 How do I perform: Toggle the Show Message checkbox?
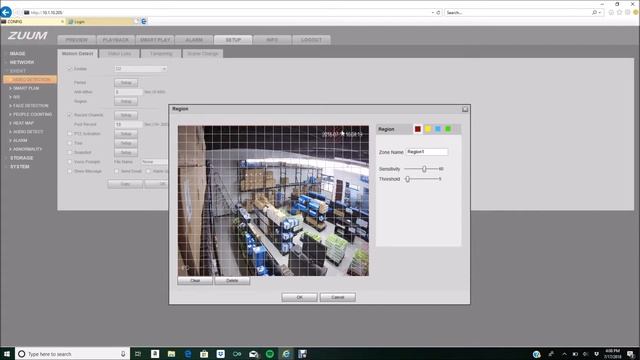pyautogui.click(x=69, y=171)
